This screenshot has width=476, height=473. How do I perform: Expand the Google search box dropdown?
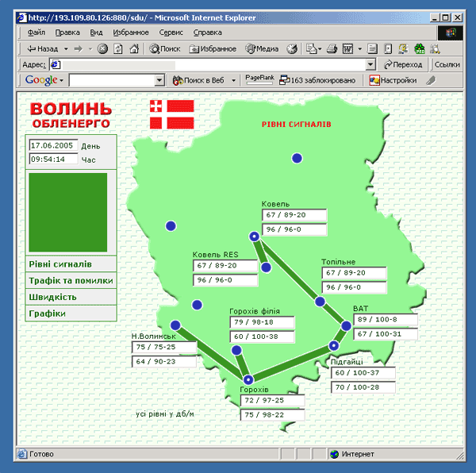[x=159, y=80]
